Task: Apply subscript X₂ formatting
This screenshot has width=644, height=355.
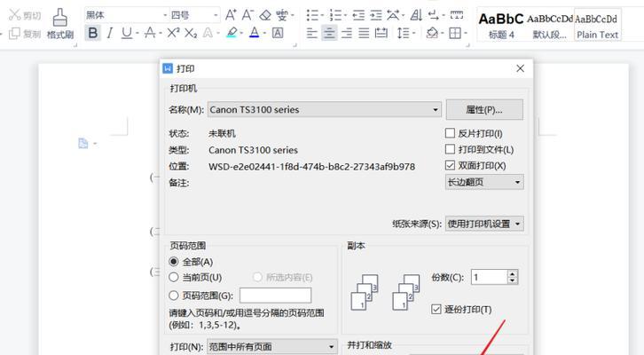Action: coord(191,33)
